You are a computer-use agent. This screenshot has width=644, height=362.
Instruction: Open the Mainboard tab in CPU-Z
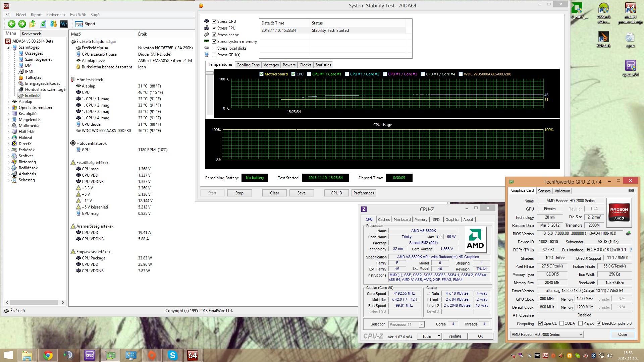(402, 220)
